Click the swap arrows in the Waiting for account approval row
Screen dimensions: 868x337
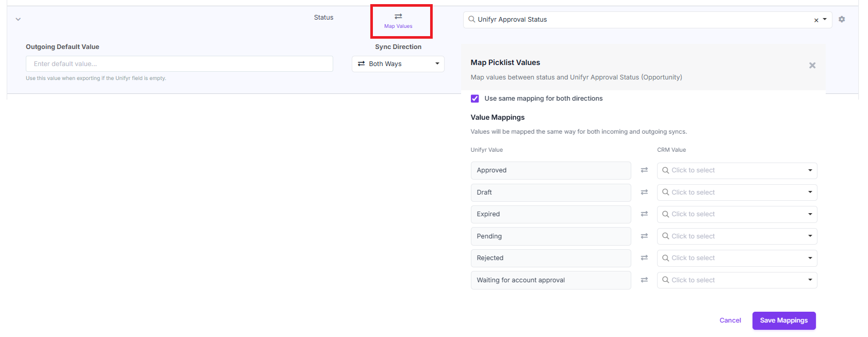click(644, 280)
